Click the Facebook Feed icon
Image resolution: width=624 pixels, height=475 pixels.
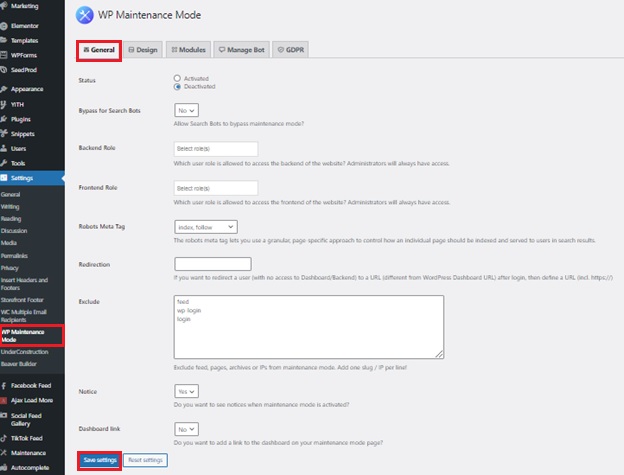[x=4, y=385]
